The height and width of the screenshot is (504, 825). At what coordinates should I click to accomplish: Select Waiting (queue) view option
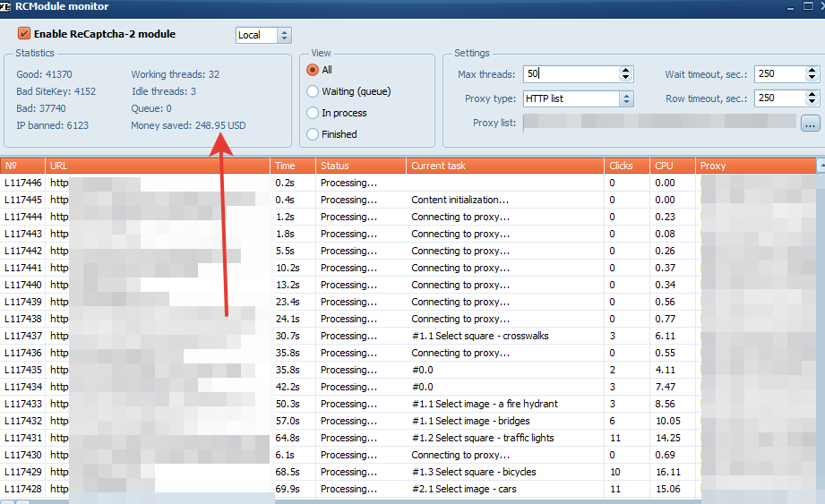click(x=313, y=91)
